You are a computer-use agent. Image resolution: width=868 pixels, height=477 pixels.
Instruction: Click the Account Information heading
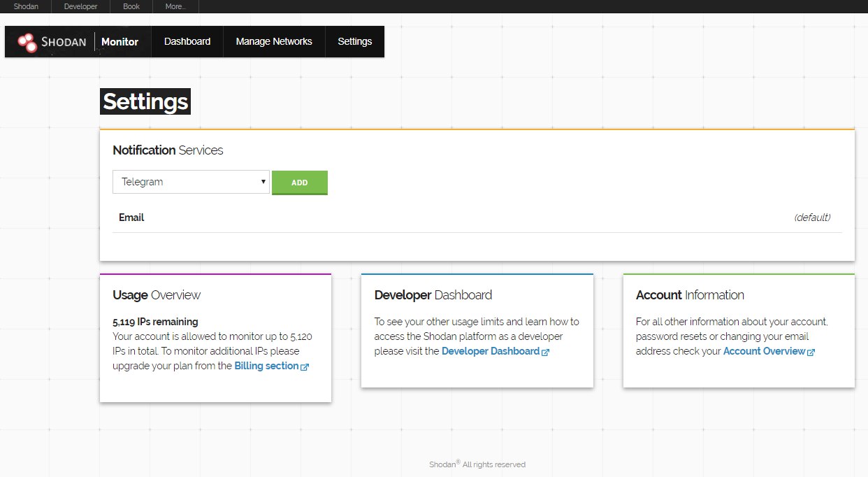690,295
